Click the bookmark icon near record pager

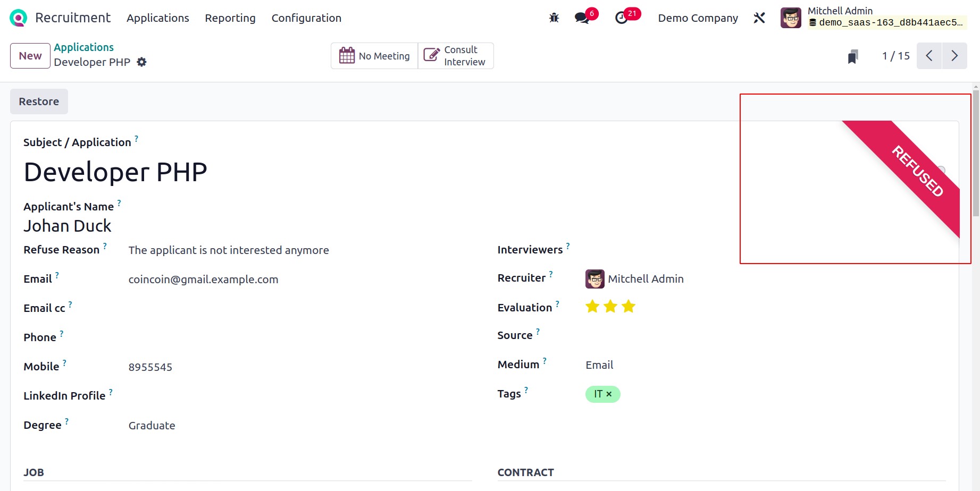853,56
